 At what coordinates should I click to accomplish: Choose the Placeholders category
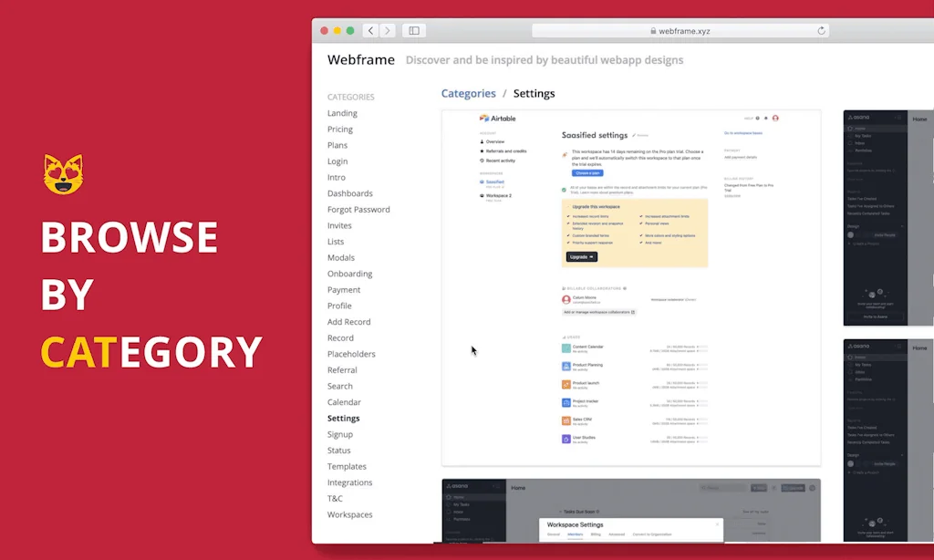[351, 355]
